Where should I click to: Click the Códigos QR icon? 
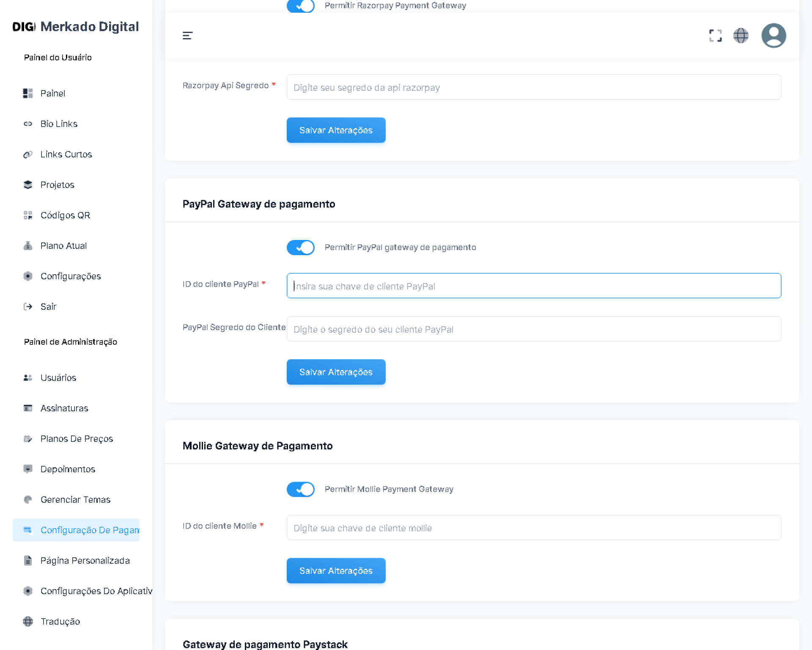[x=28, y=215]
